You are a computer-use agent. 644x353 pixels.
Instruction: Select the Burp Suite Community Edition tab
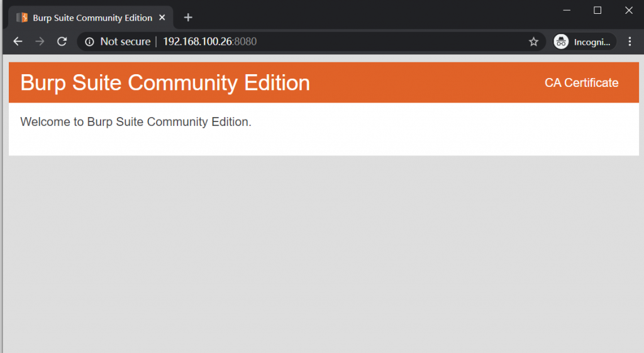point(91,18)
